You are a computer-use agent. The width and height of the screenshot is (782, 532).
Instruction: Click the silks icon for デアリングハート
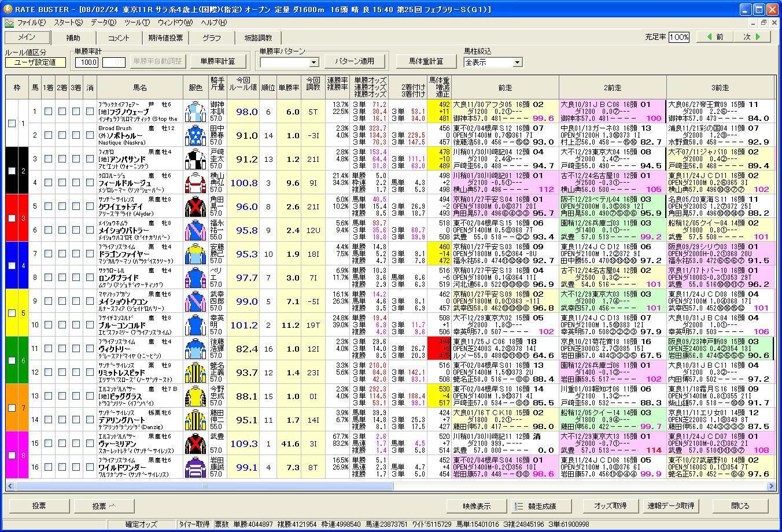click(x=195, y=420)
